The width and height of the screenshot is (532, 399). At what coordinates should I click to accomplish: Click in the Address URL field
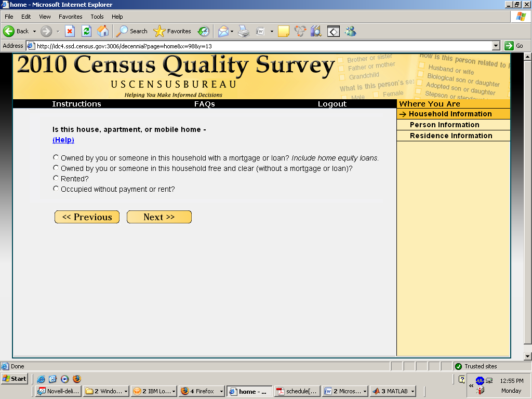pos(260,46)
